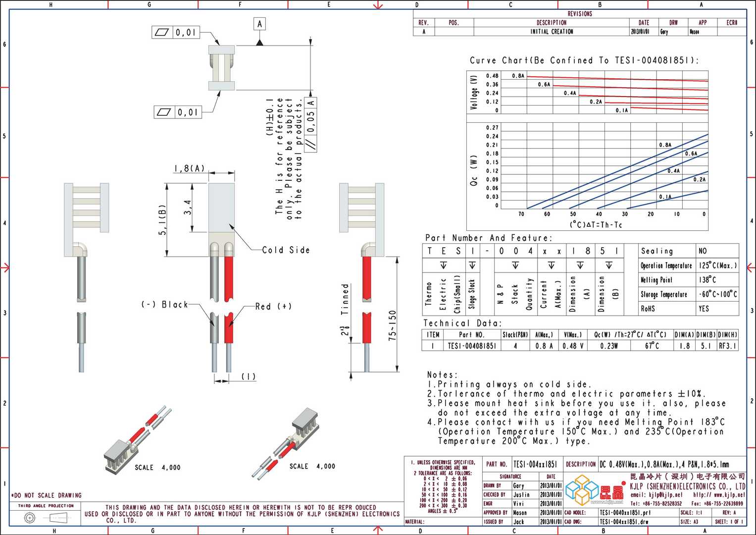
Task: Click the DESCRIPTION value DC 0.48V(Max.)
Action: 664,464
